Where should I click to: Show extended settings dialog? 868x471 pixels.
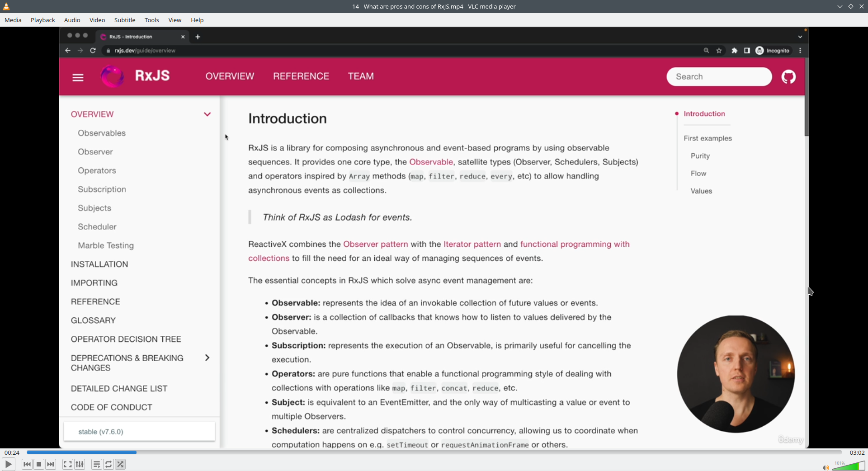coord(80,464)
